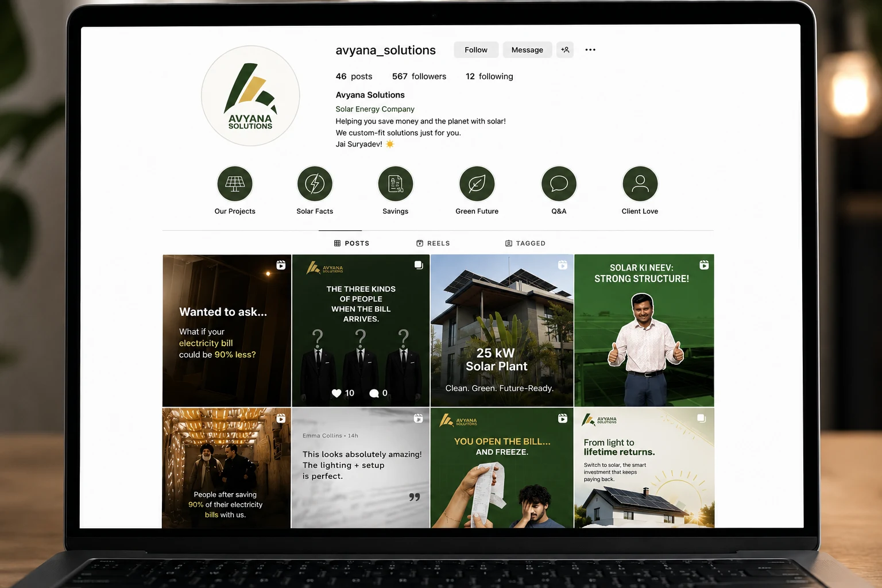Open the 'You open the bill' post

(x=502, y=468)
